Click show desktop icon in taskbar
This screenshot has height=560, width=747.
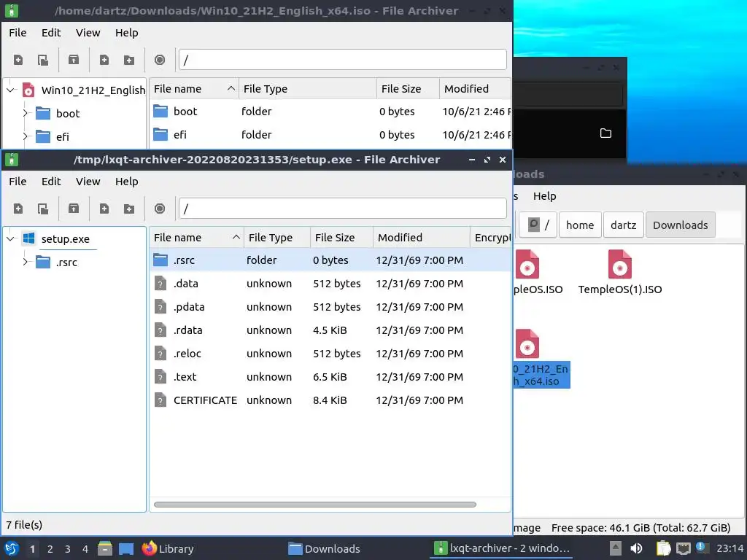coord(126,548)
